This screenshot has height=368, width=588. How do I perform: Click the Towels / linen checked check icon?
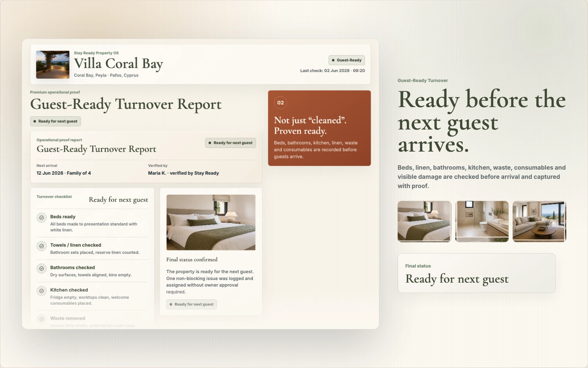[42, 246]
